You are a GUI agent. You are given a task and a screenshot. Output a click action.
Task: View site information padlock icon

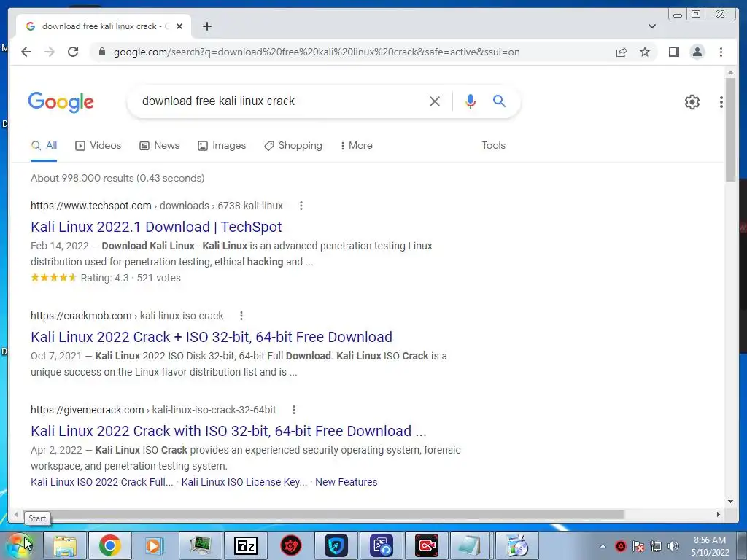(101, 52)
